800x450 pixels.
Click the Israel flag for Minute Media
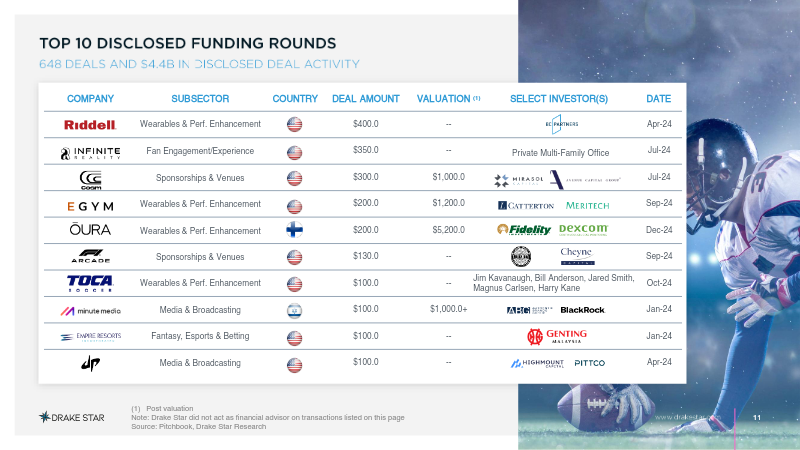click(x=295, y=310)
